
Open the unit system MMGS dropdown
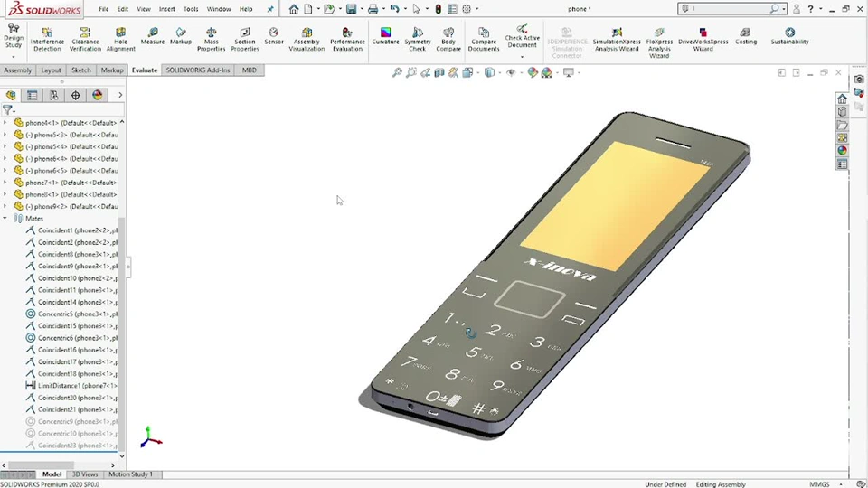pyautogui.click(x=840, y=484)
